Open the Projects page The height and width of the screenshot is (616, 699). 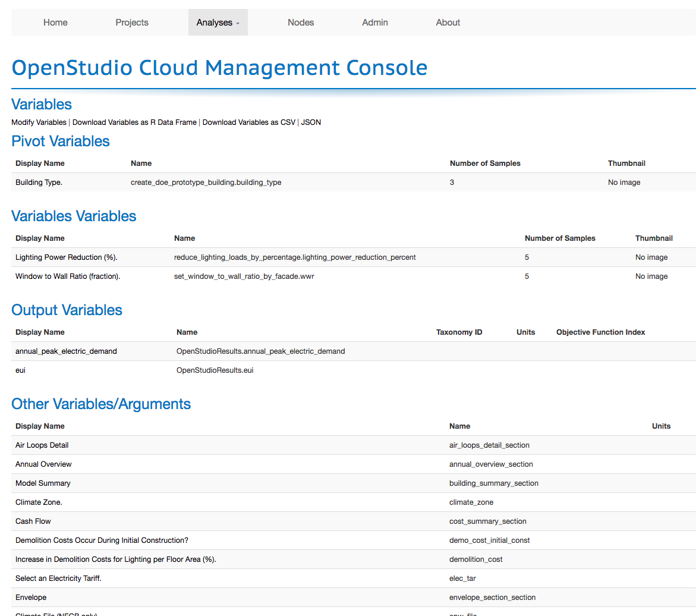(131, 22)
